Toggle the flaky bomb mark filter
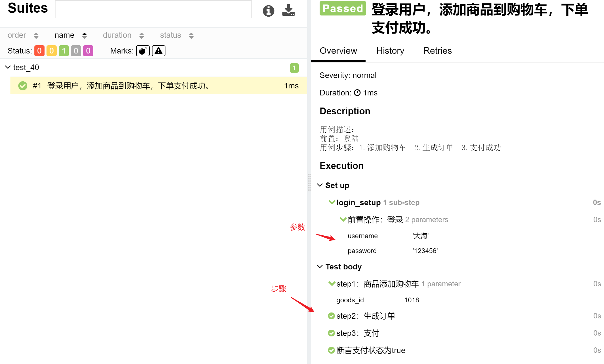Screen dimensions: 604x364 tap(143, 51)
